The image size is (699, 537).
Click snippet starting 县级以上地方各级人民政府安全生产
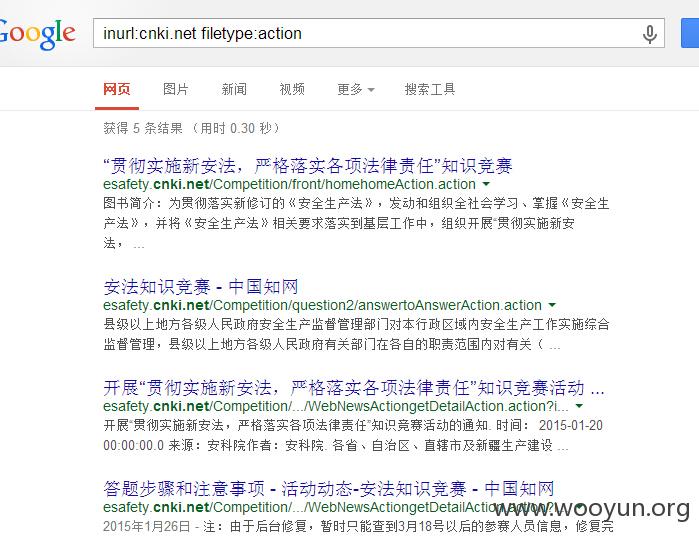356,334
